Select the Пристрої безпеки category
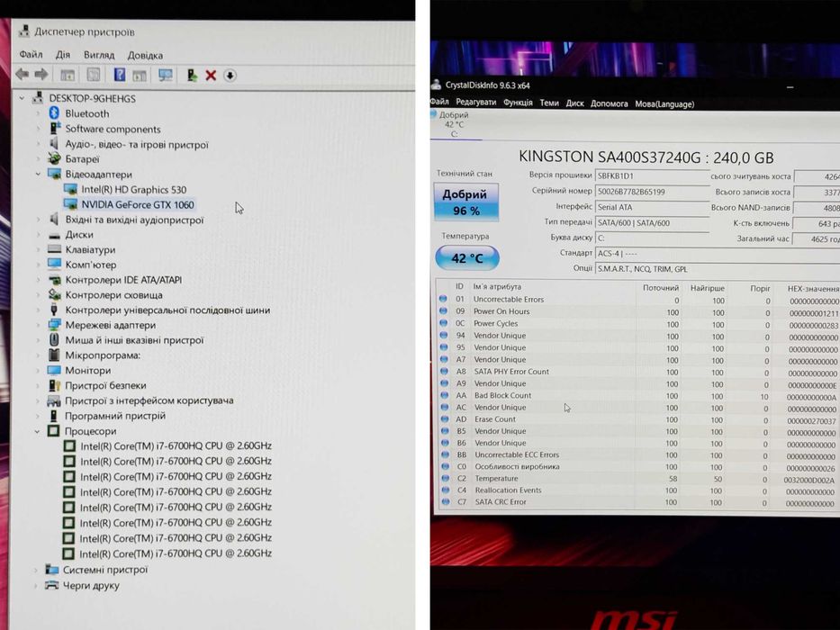The image size is (840, 630). click(105, 386)
